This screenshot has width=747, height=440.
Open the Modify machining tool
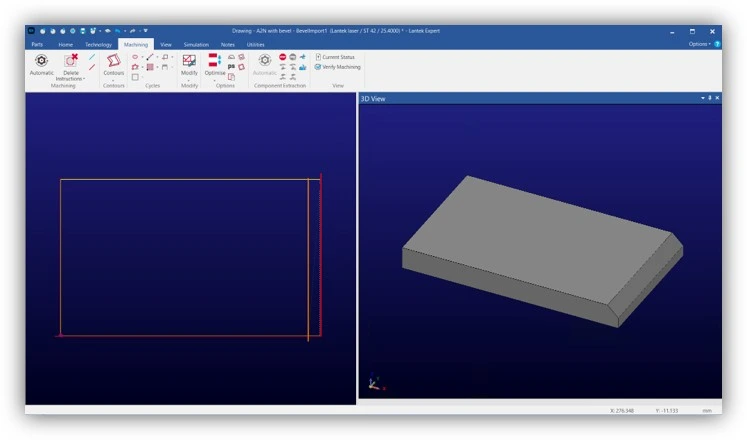(x=189, y=64)
